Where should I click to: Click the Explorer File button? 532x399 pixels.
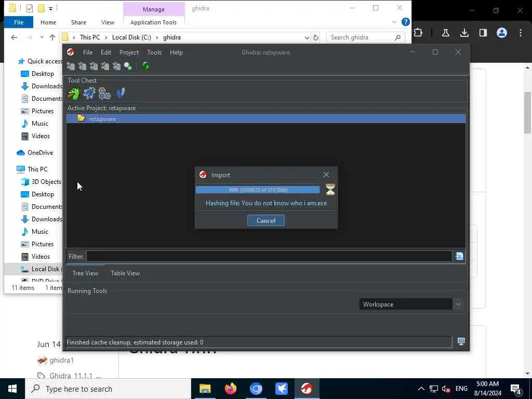pyautogui.click(x=19, y=22)
